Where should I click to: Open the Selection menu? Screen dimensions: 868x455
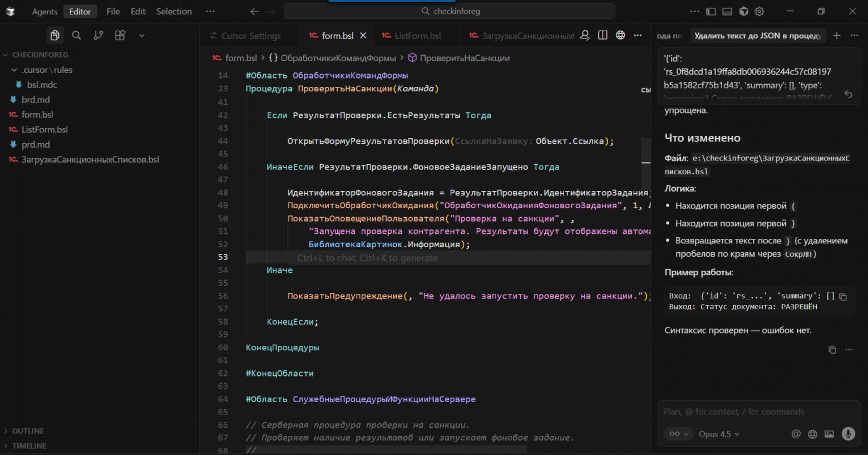174,11
